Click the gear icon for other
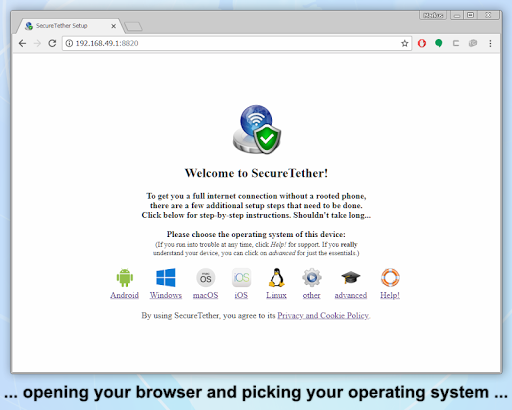The height and width of the screenshot is (410, 512). coord(312,278)
